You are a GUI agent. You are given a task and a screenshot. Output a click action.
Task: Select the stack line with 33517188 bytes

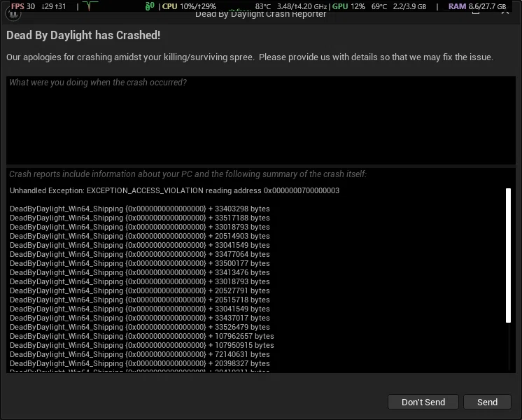click(139, 218)
